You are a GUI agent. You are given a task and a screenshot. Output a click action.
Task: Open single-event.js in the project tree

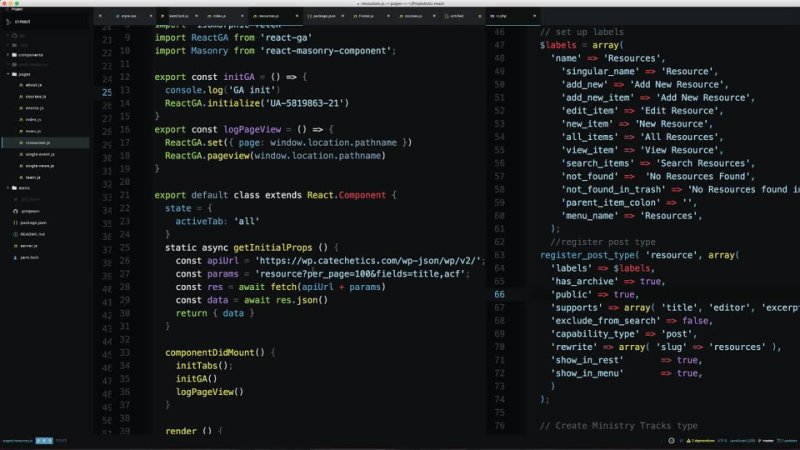tap(40, 154)
